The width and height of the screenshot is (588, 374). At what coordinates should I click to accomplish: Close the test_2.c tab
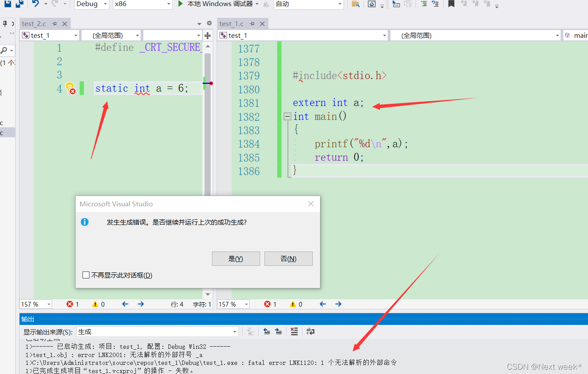pyautogui.click(x=65, y=23)
